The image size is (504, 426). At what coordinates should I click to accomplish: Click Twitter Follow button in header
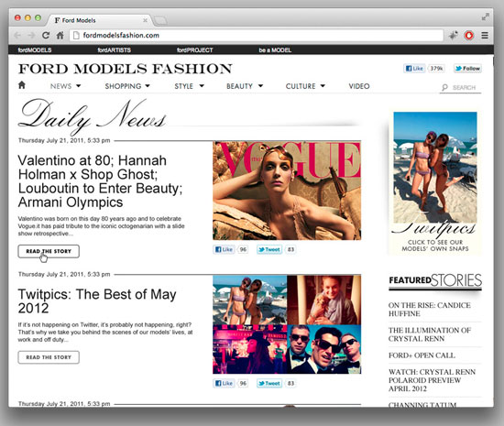click(467, 69)
